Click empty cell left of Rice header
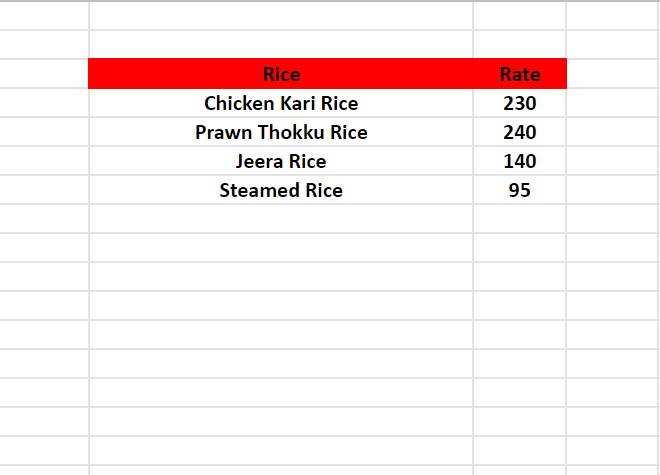 [44, 74]
